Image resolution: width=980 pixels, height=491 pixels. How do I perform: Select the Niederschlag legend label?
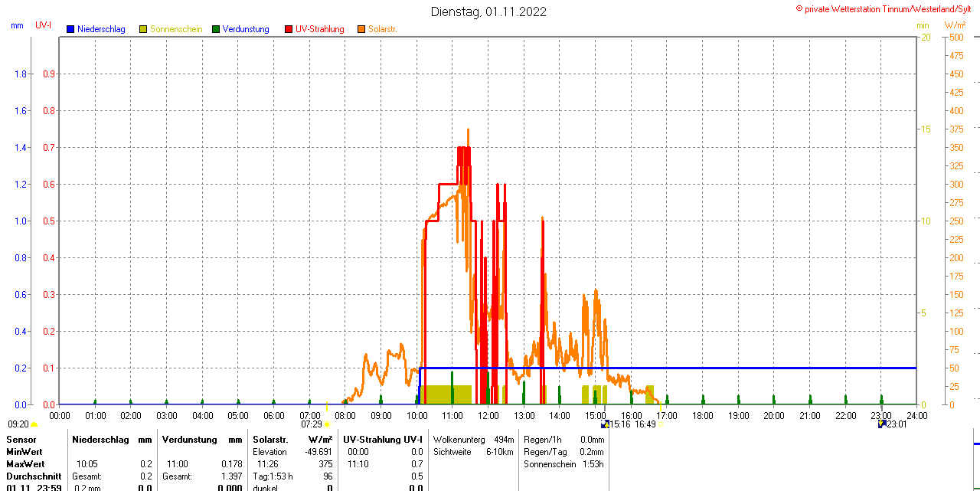click(101, 29)
